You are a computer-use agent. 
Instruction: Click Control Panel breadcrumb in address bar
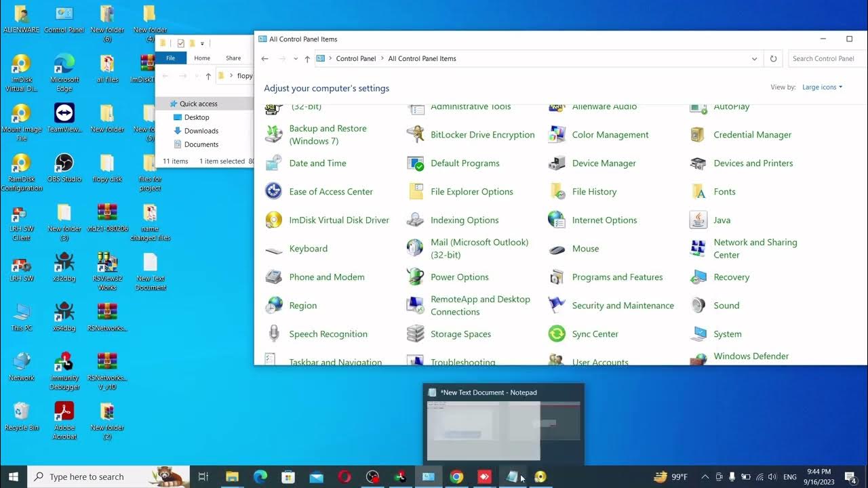tap(356, 59)
